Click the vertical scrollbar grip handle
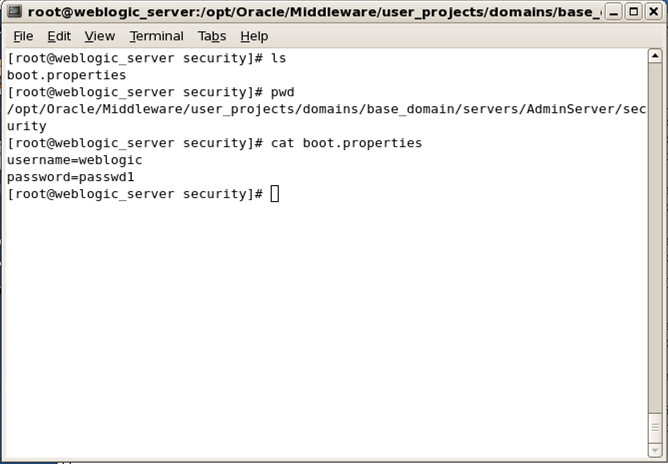Image resolution: width=668 pixels, height=464 pixels. coord(655,428)
